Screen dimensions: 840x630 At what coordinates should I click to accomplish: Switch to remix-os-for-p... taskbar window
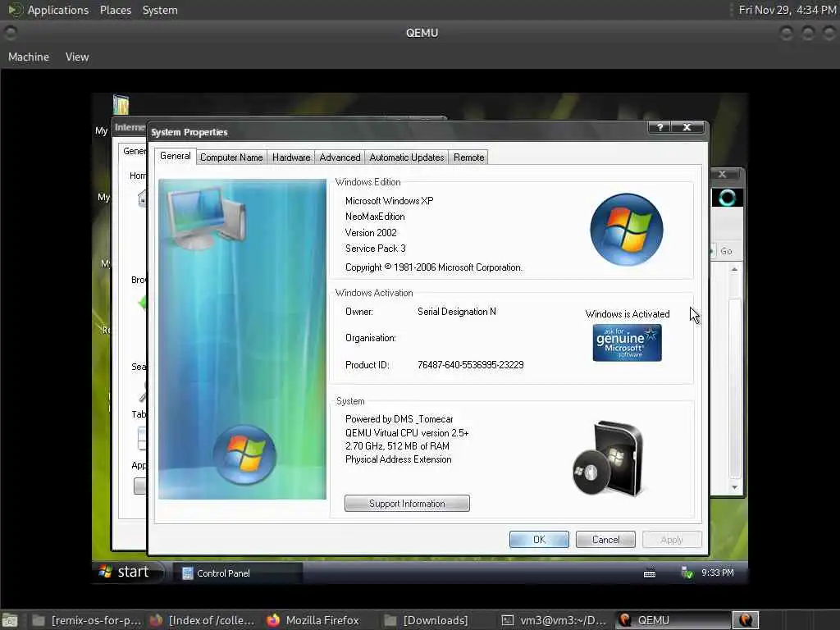(87, 620)
